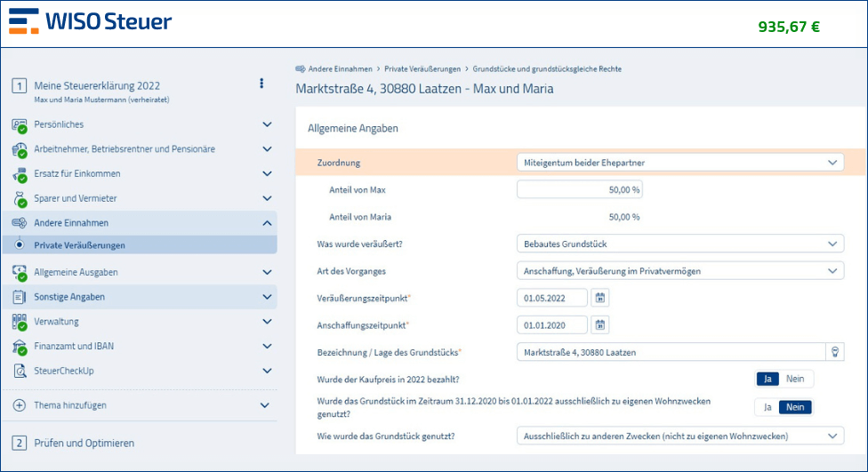Image resolution: width=868 pixels, height=472 pixels.
Task: Click the step 1 number icon
Action: point(20,85)
